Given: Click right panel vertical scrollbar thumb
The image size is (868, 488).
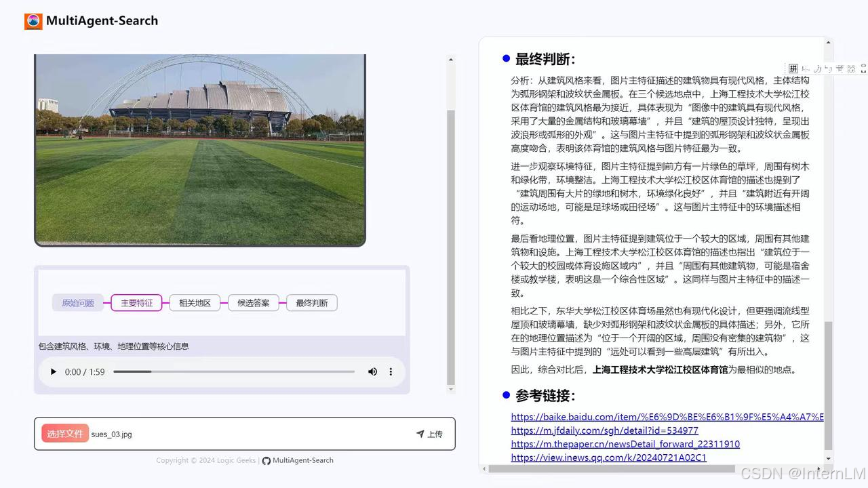Looking at the screenshot, I should coord(828,386).
